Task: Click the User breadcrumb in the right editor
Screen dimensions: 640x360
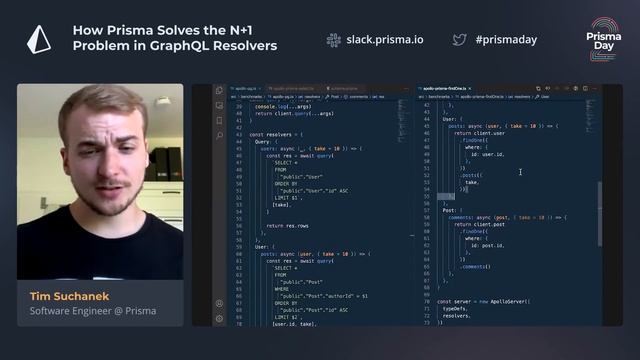Action: coord(542,97)
